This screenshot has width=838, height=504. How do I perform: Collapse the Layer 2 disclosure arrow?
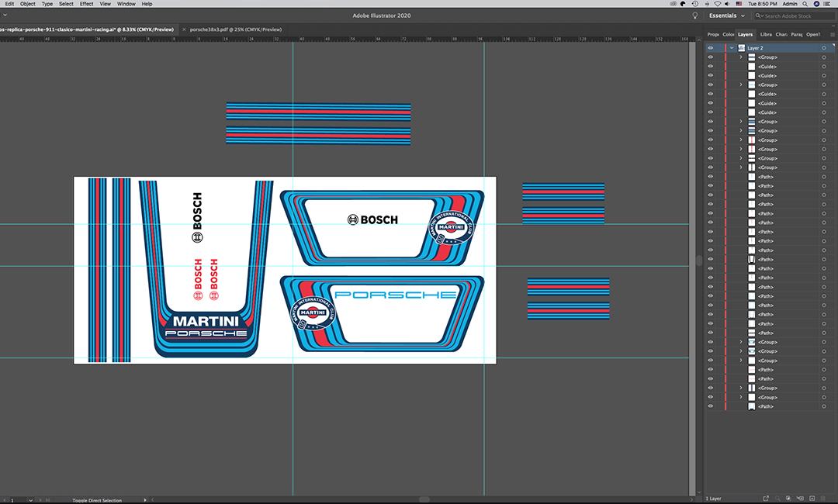coord(732,48)
